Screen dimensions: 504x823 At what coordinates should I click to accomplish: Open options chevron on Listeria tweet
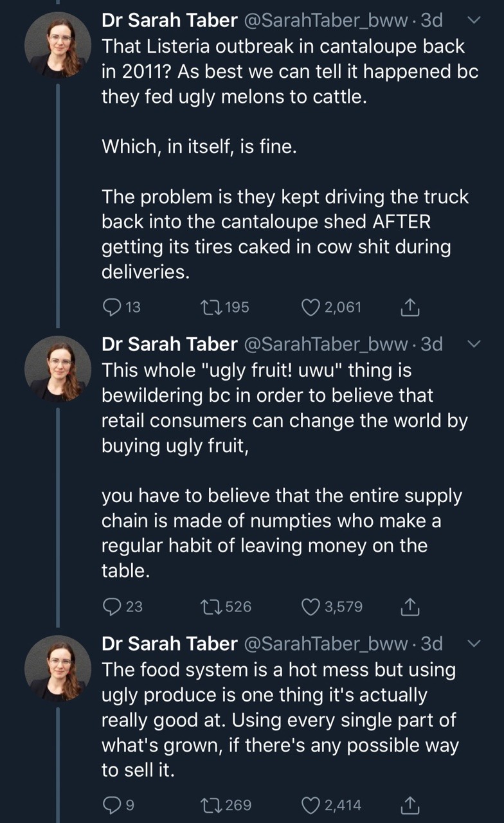click(x=473, y=21)
